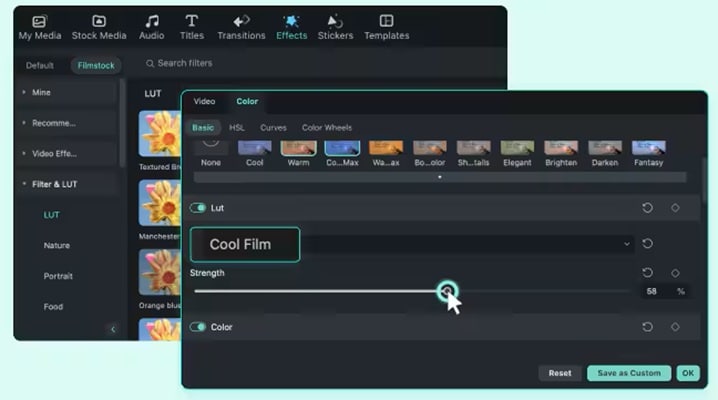Screen dimensions: 718x400
Task: Add keyframe for Color section
Action: pyautogui.click(x=675, y=327)
